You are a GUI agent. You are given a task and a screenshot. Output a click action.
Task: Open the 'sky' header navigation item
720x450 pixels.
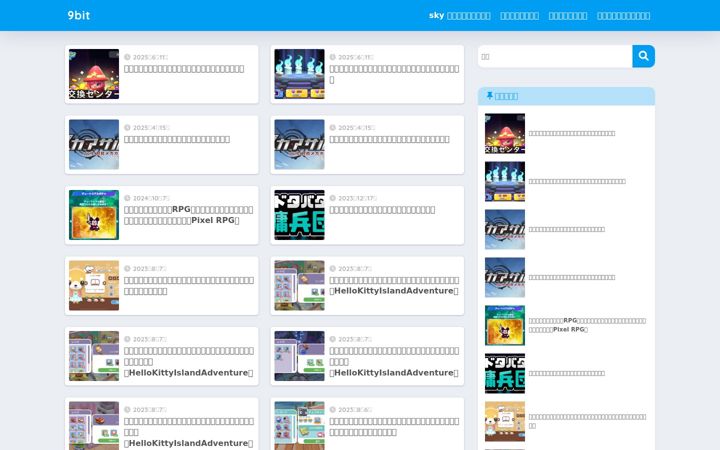point(460,16)
